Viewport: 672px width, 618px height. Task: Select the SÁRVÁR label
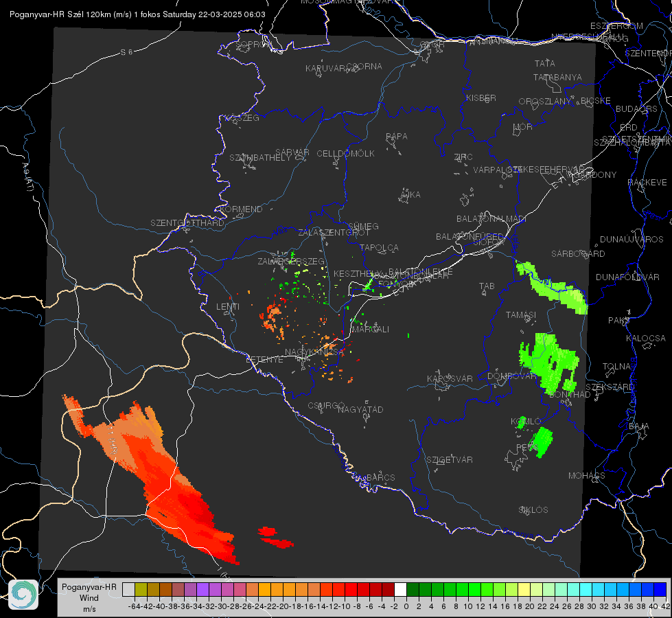(x=292, y=152)
